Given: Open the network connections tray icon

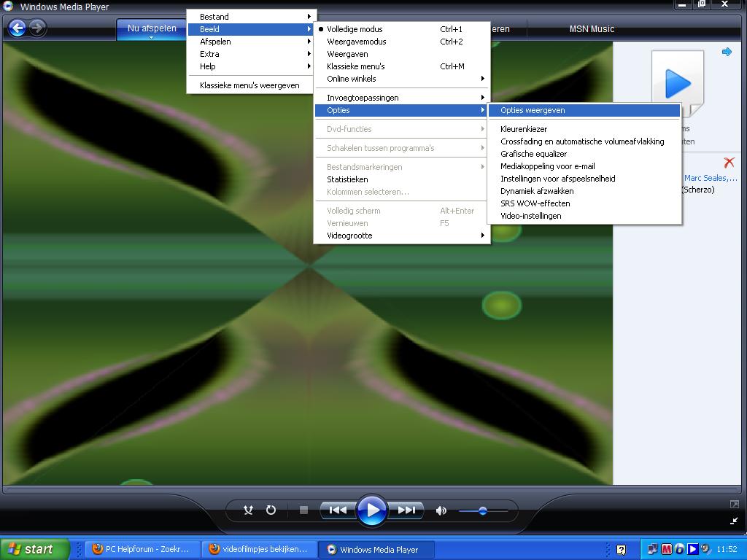Looking at the screenshot, I should pyautogui.click(x=653, y=549).
